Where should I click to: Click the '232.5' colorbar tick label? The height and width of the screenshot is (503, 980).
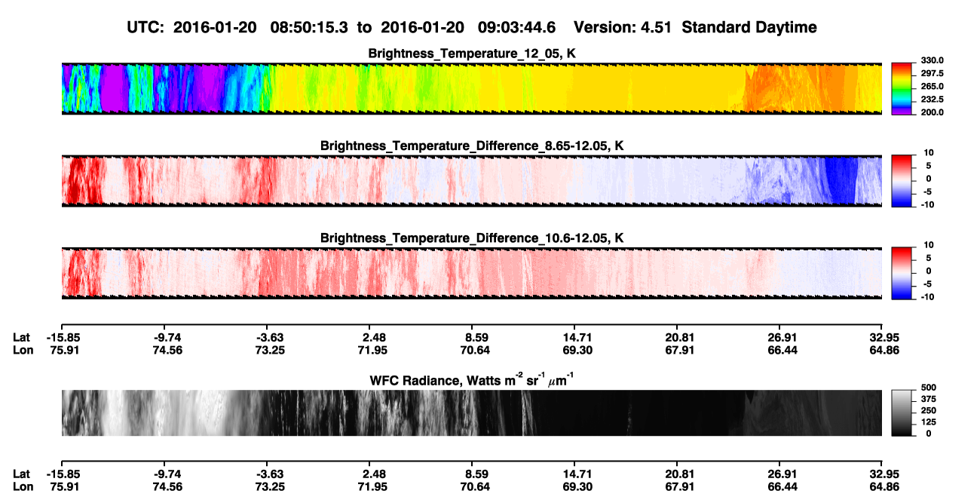[x=933, y=99]
